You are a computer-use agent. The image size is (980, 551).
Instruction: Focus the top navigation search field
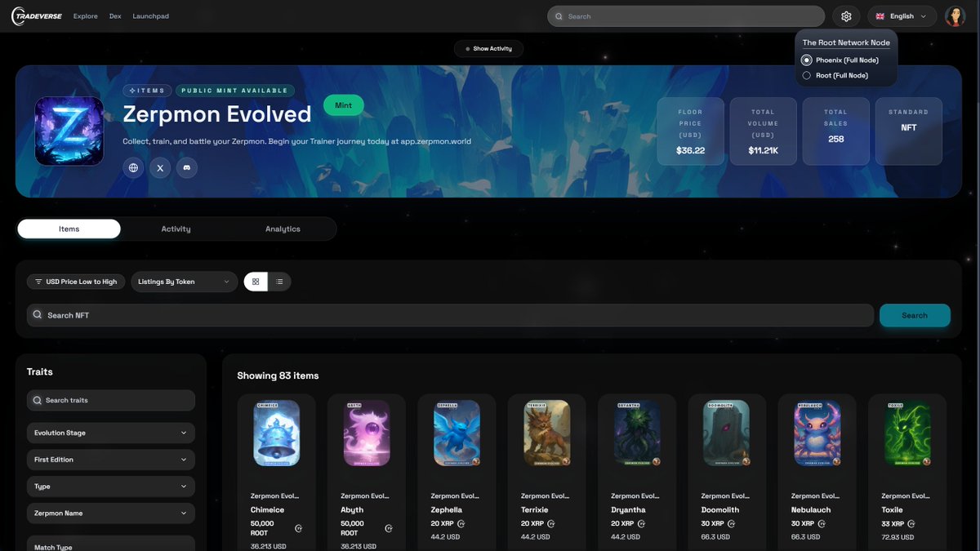pyautogui.click(x=686, y=16)
